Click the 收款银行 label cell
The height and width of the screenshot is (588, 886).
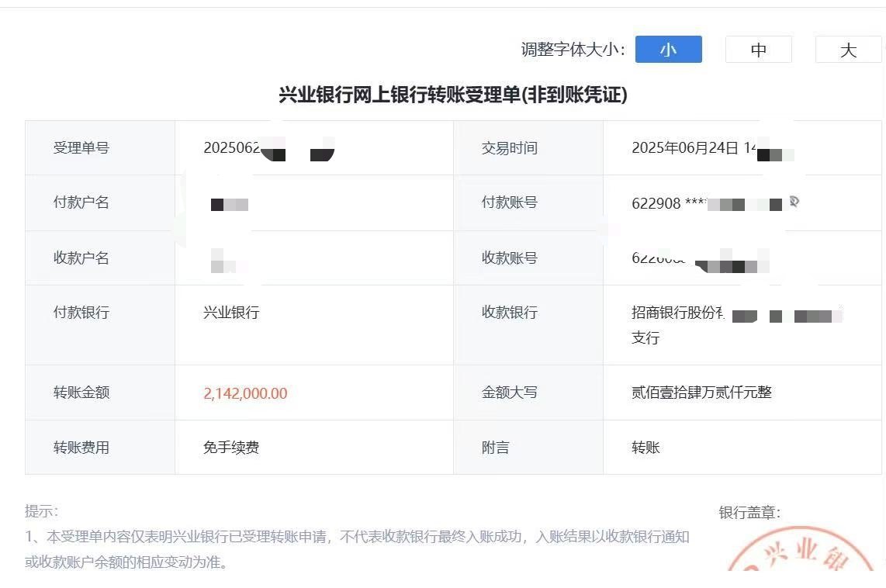coord(528,325)
